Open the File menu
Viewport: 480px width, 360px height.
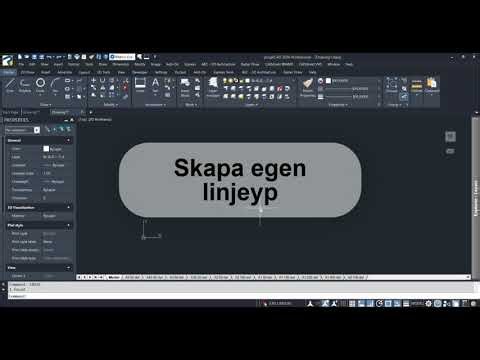click(x=21, y=64)
